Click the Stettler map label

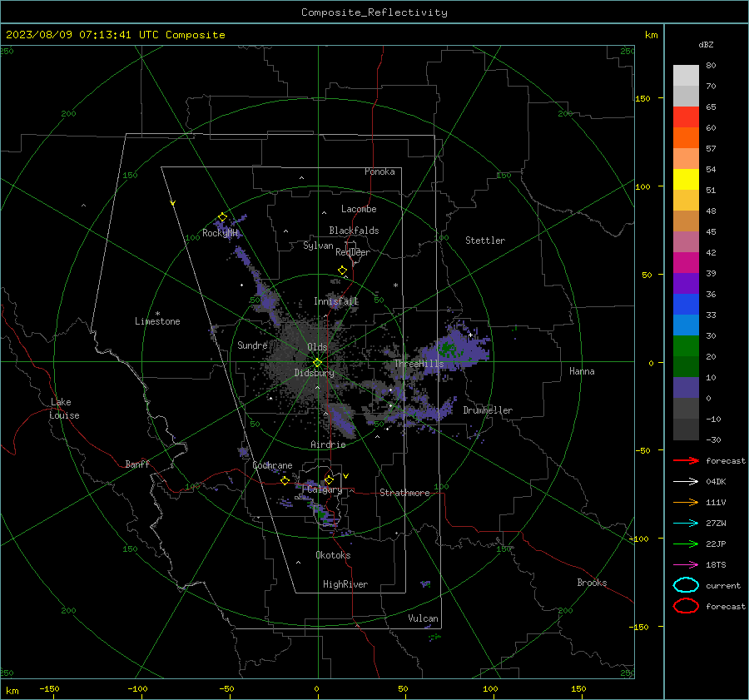click(x=485, y=241)
